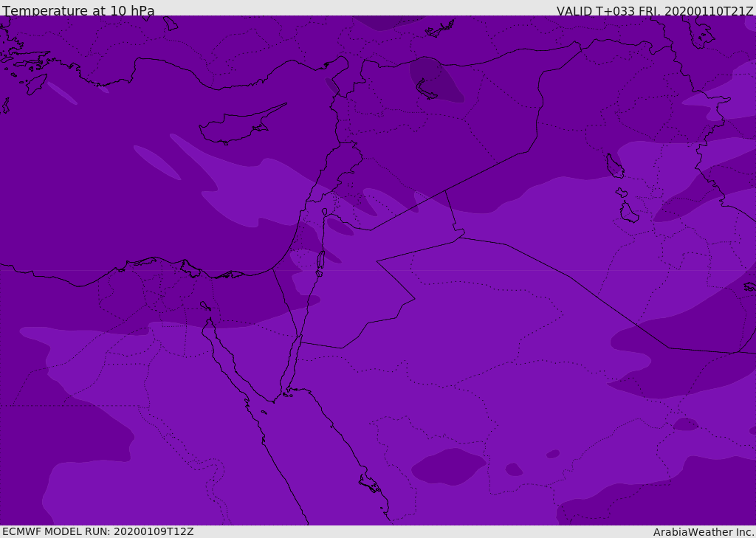
Task: Click the 'ECMWF MODEL RUN: 20200109T12Z' footer text
Action: coord(98,531)
